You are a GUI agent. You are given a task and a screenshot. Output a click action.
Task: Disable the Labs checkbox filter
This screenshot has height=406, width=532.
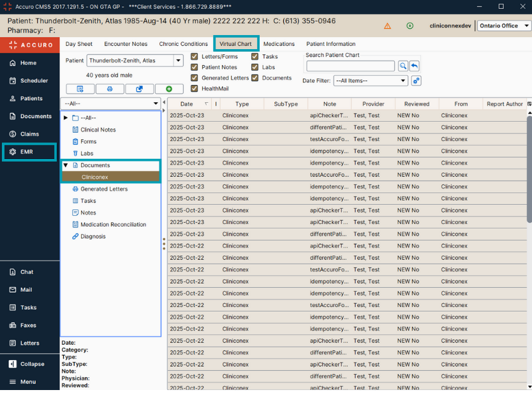tap(255, 67)
